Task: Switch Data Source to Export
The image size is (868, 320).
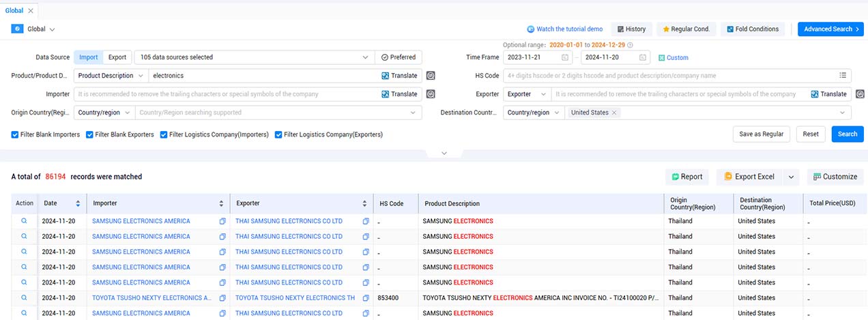Action: tap(117, 57)
